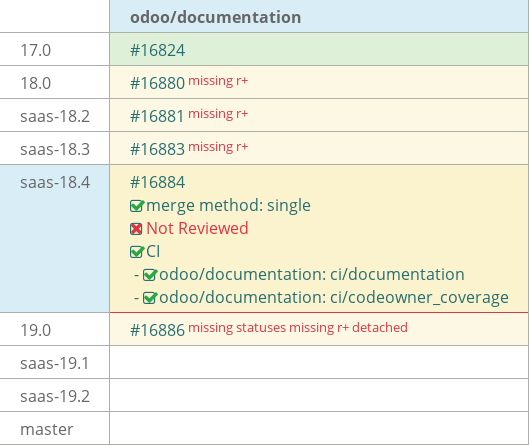Click the check icon beside ci/documentation status

150,275
